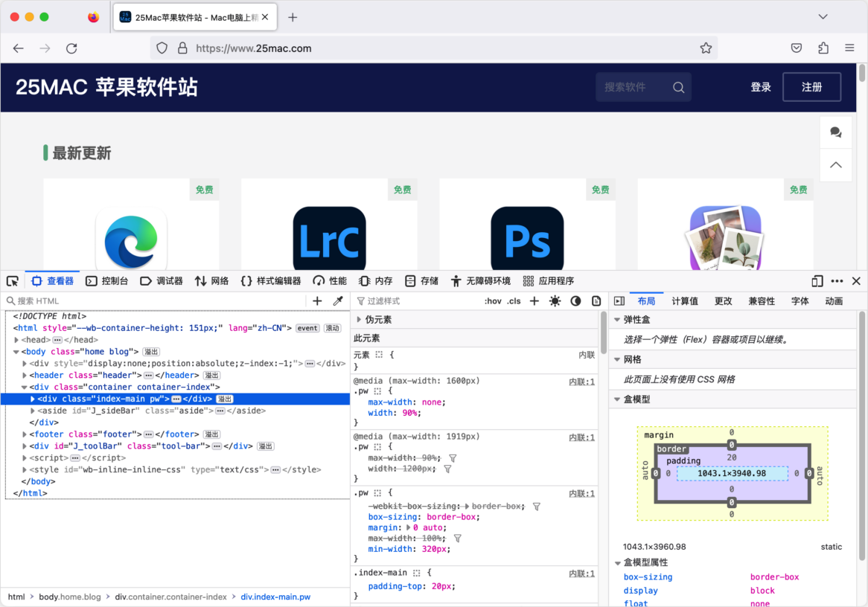Click the 登录 link

[x=761, y=88]
